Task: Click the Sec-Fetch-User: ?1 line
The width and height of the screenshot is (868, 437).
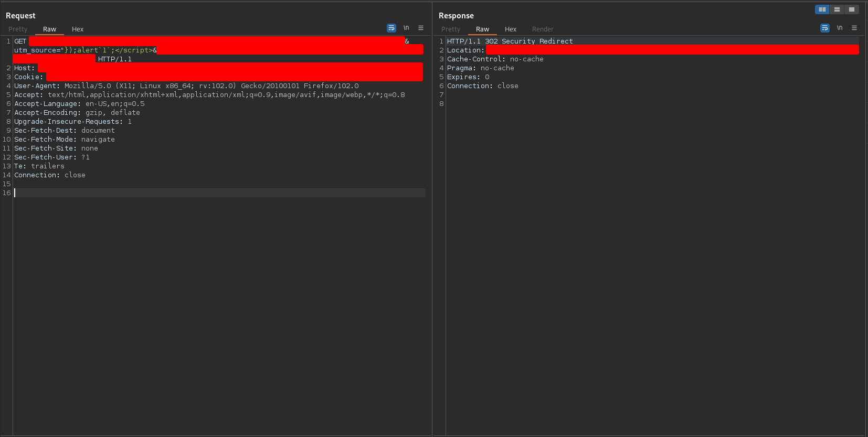Action: tap(52, 157)
